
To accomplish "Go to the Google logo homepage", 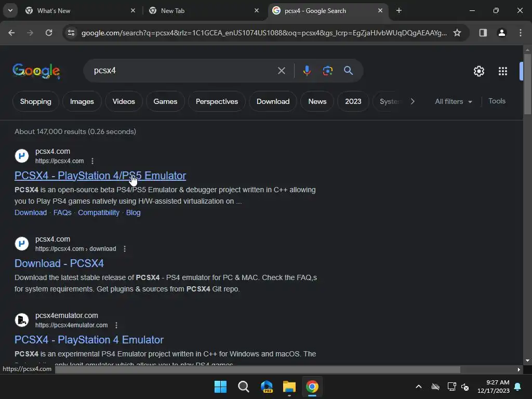I will pos(36,71).
